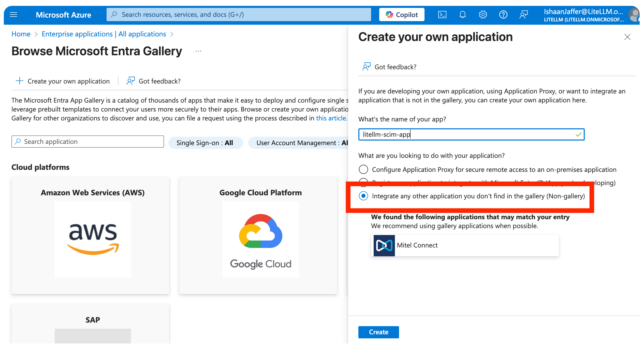Select Integrate any other application Non-gallery option
Image resolution: width=644 pixels, height=346 pixels.
pyautogui.click(x=363, y=196)
